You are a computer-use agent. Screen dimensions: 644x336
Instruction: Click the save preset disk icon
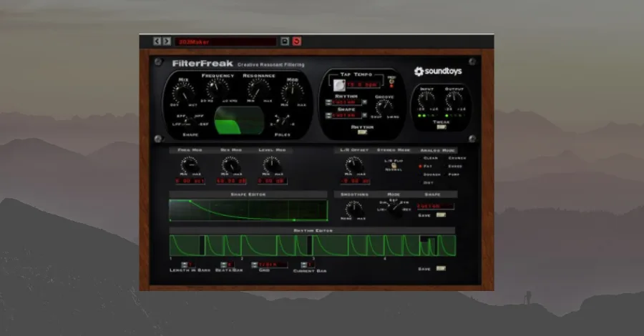(285, 41)
